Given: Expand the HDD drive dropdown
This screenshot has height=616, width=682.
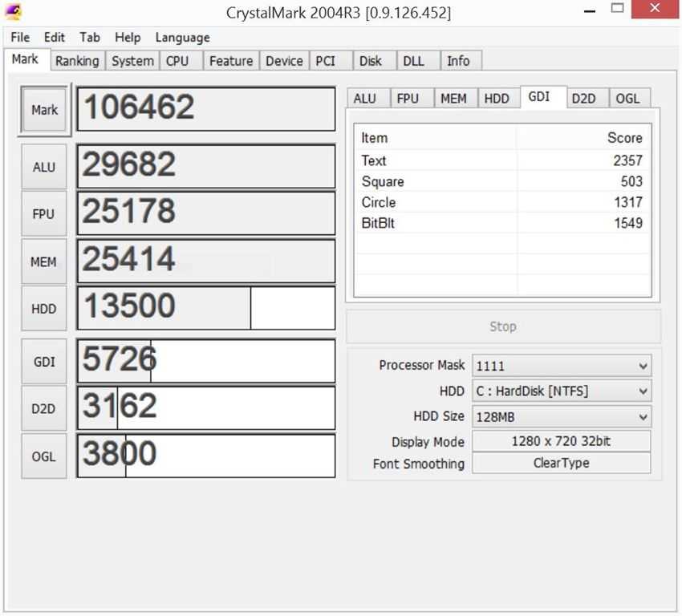Looking at the screenshot, I should [x=562, y=391].
